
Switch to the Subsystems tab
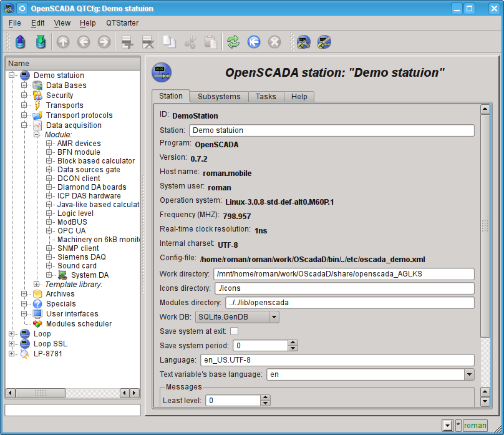[219, 97]
